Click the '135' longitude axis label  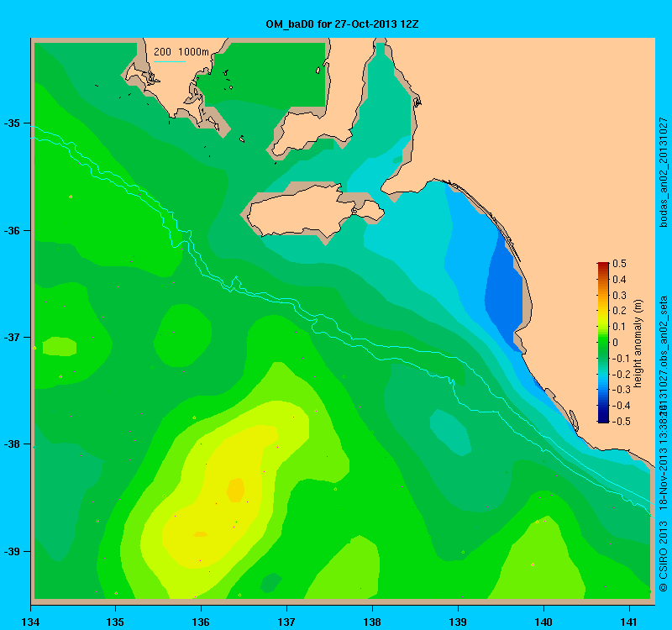tap(115, 622)
